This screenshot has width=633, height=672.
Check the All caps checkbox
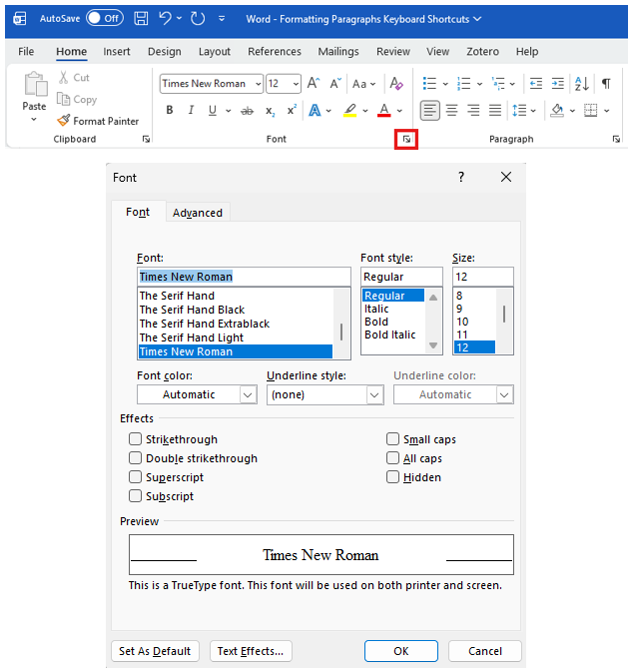(x=392, y=457)
